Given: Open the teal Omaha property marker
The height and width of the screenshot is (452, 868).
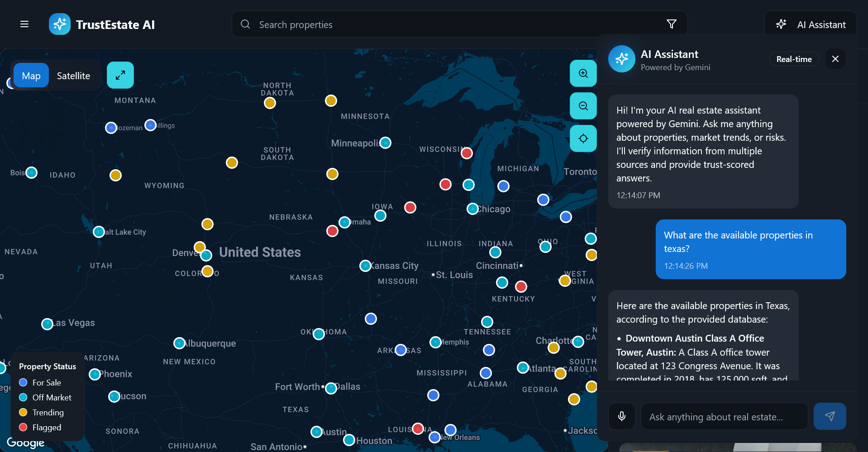Looking at the screenshot, I should 344,222.
